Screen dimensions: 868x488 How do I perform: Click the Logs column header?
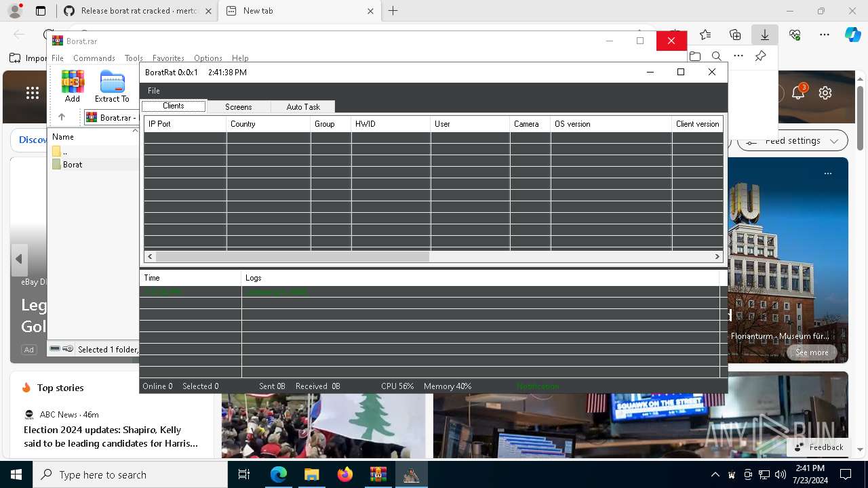[480, 278]
